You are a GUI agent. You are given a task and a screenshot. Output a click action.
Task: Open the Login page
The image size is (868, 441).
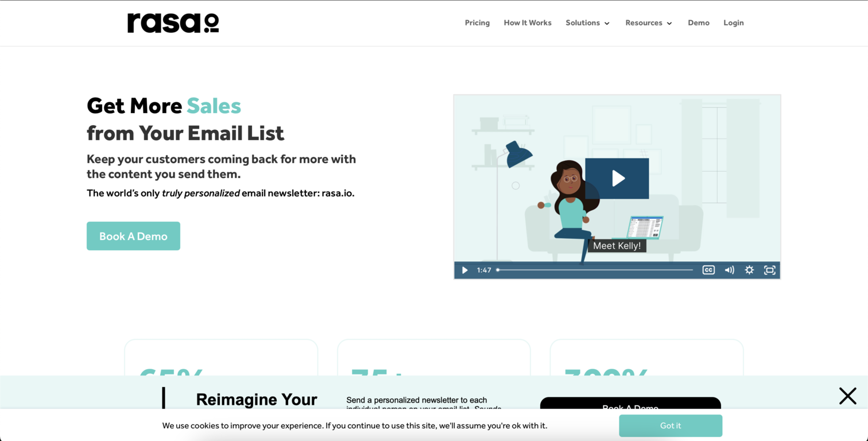pyautogui.click(x=734, y=23)
